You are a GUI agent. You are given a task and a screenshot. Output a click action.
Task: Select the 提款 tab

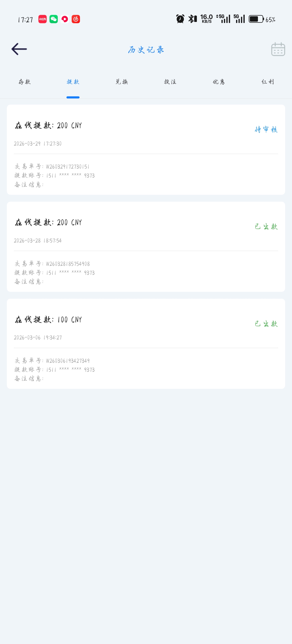pos(73,82)
